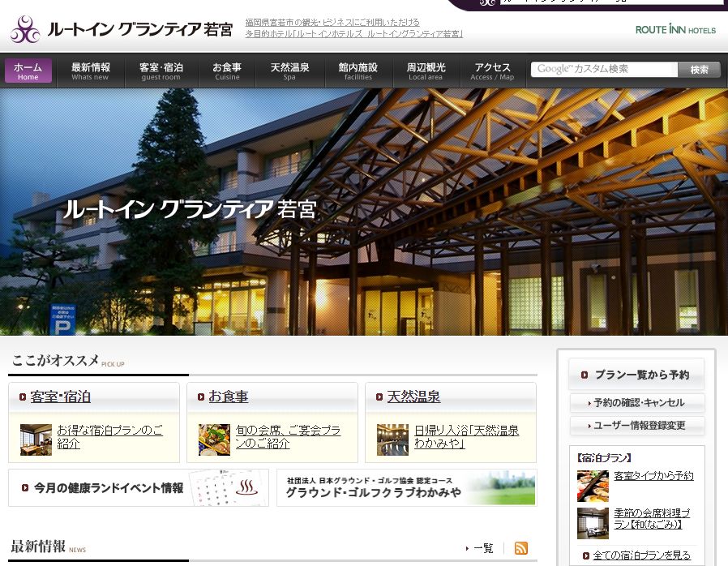Open the グラウンド・ゴルフクラブわかみや banner
728x566 pixels.
click(406, 487)
